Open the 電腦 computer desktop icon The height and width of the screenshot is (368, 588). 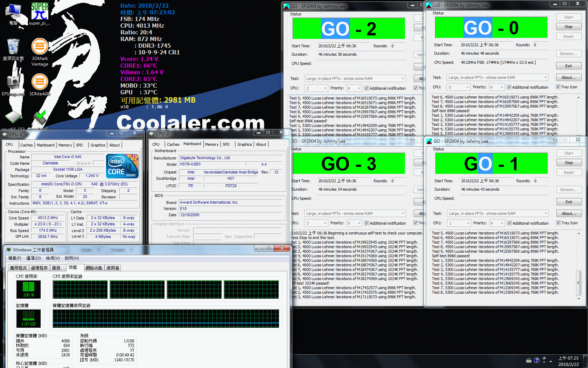(14, 14)
